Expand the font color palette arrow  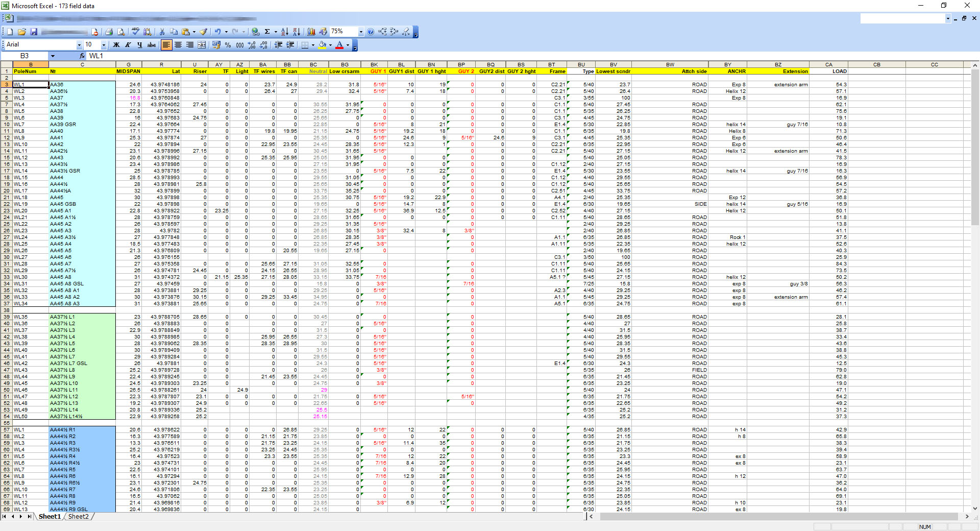pyautogui.click(x=348, y=45)
